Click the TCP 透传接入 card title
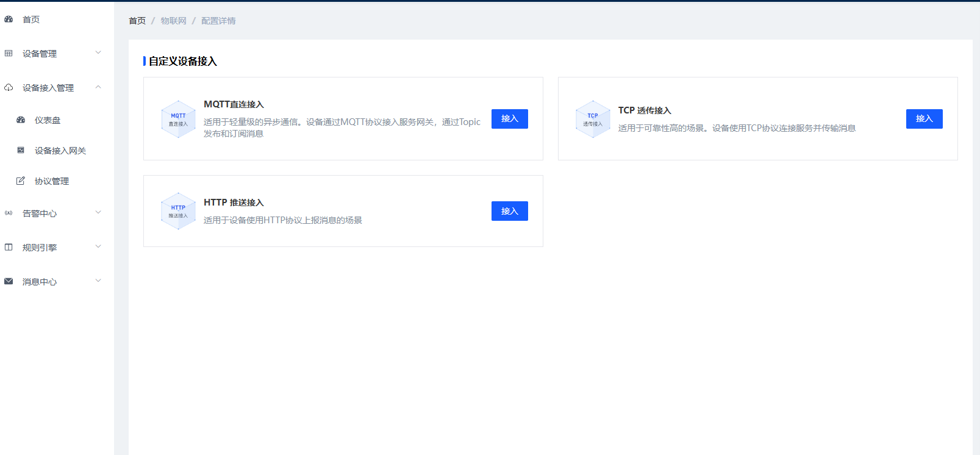980x455 pixels. [645, 110]
